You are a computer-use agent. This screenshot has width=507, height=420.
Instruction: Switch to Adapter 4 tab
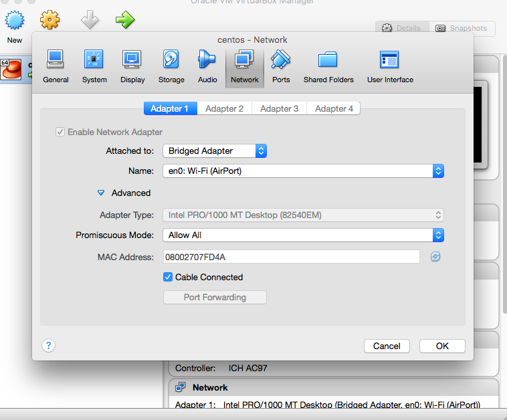(x=334, y=108)
